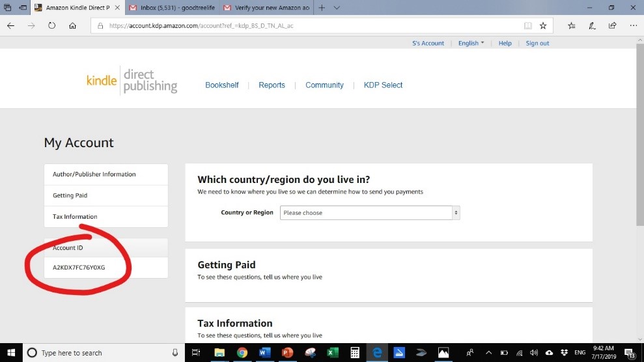Open Microsoft Word from taskbar
Screen dimensions: 644x362
coord(265,353)
